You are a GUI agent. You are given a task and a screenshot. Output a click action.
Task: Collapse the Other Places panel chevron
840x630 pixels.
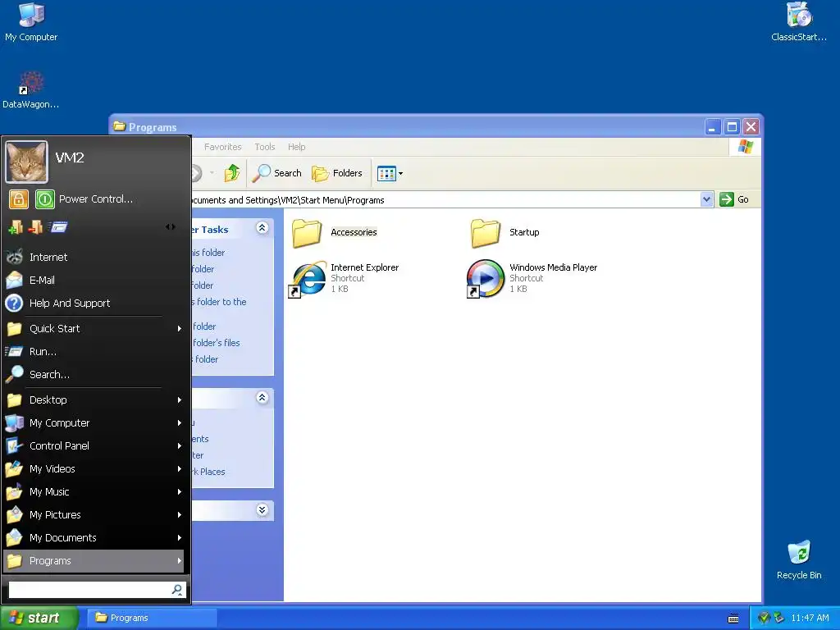pyautogui.click(x=262, y=398)
